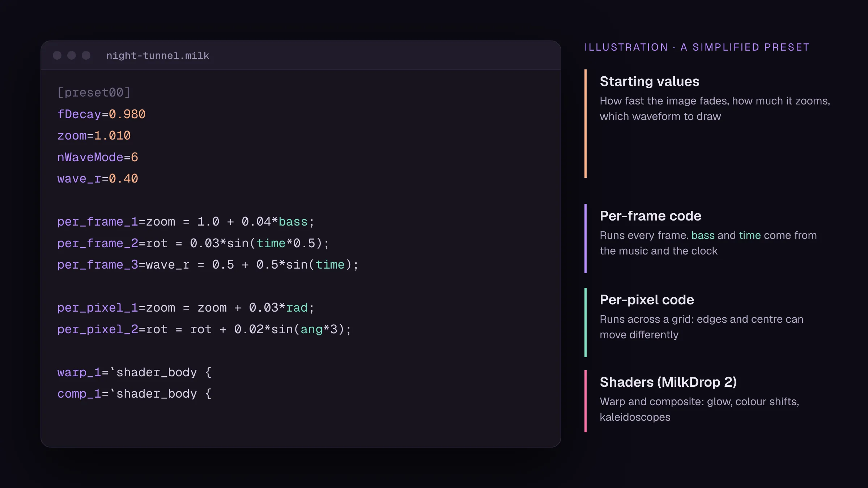The height and width of the screenshot is (488, 868).
Task: Click the nWaveMode=6 line
Action: [98, 157]
